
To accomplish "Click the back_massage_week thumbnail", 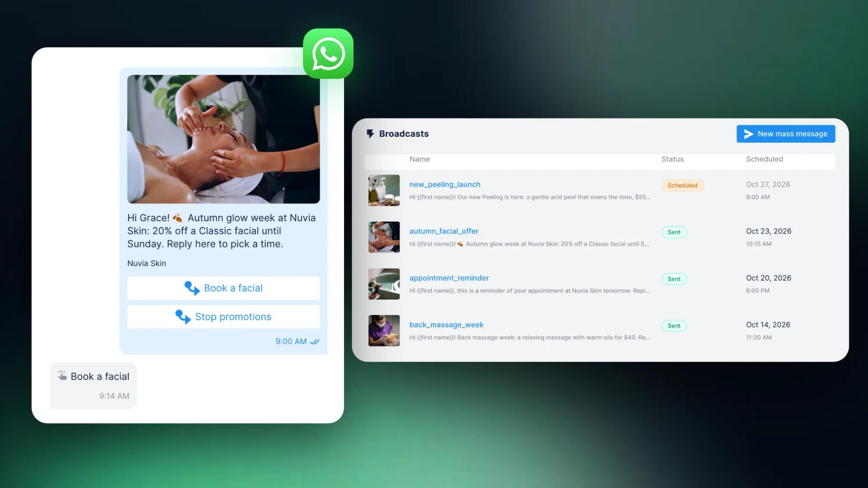I will point(384,331).
